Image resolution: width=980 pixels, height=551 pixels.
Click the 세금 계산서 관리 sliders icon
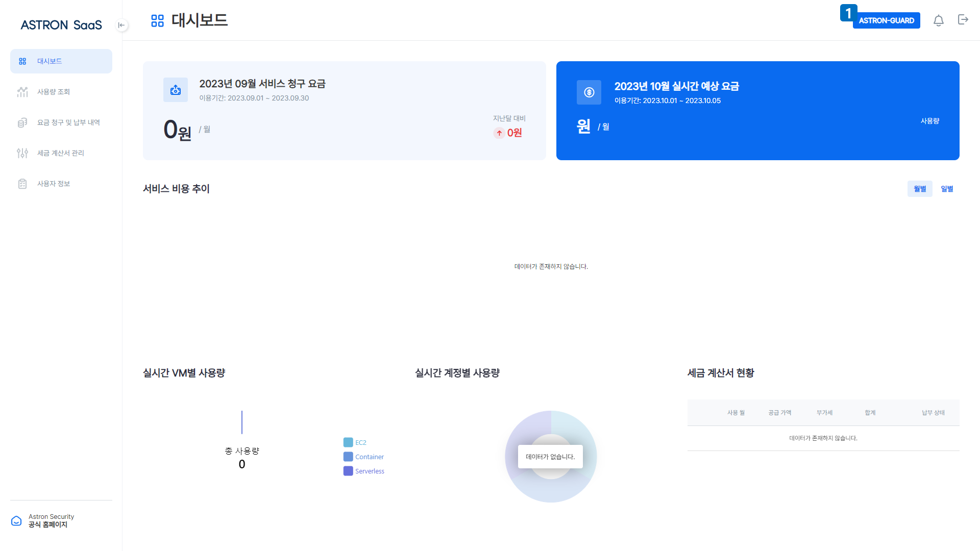(22, 153)
